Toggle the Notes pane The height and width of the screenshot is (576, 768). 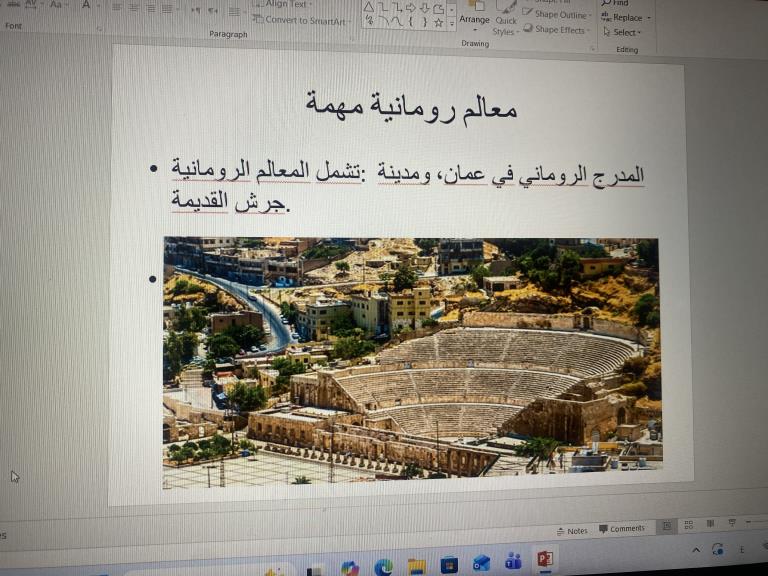(x=572, y=530)
